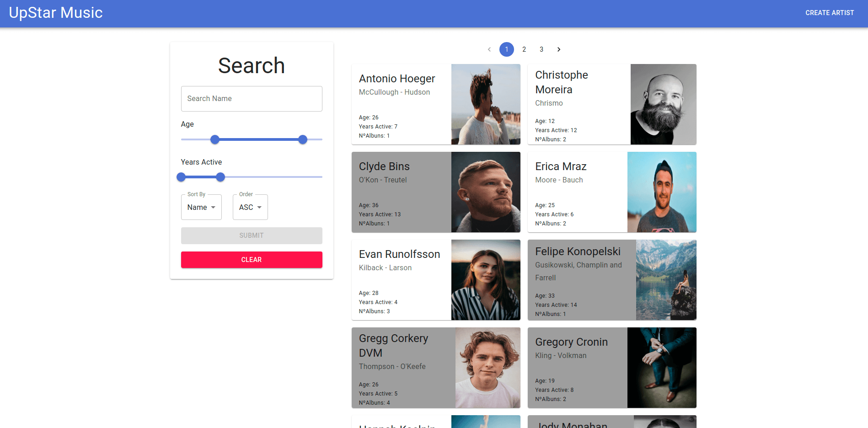Open Gregg Corkery DVM artist photo

(x=488, y=368)
